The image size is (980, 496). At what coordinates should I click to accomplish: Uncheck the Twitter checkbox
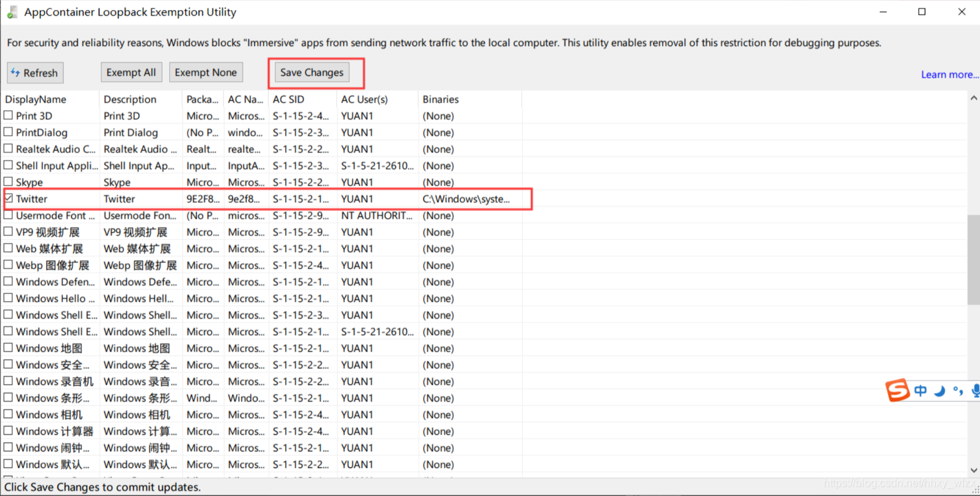(x=8, y=199)
